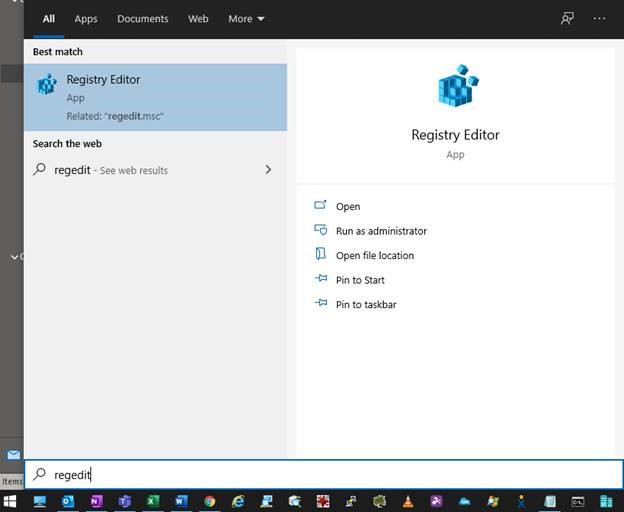Switch to the Documents search tab
This screenshot has width=624, height=512.
(142, 19)
